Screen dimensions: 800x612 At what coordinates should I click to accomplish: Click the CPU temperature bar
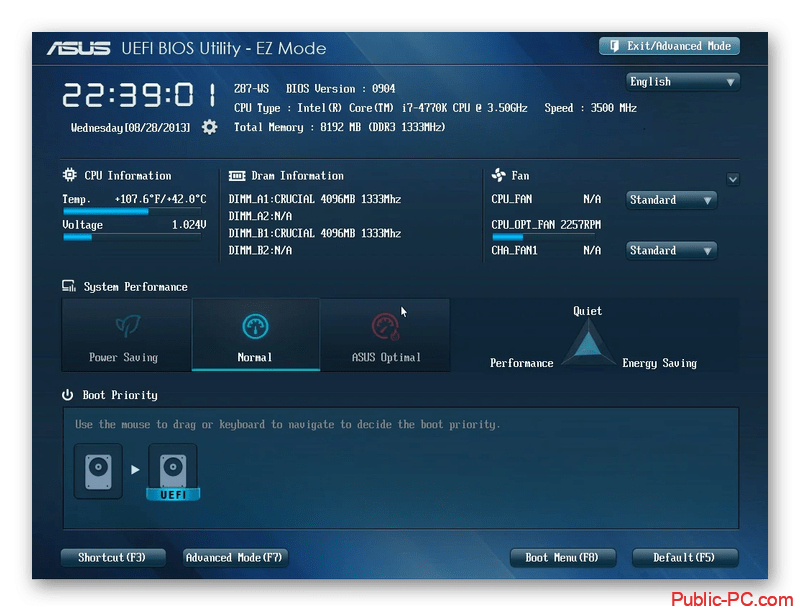[132, 211]
